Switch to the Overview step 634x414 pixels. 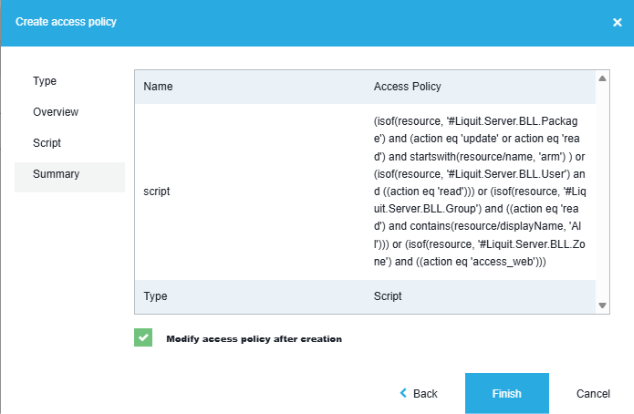(55, 112)
